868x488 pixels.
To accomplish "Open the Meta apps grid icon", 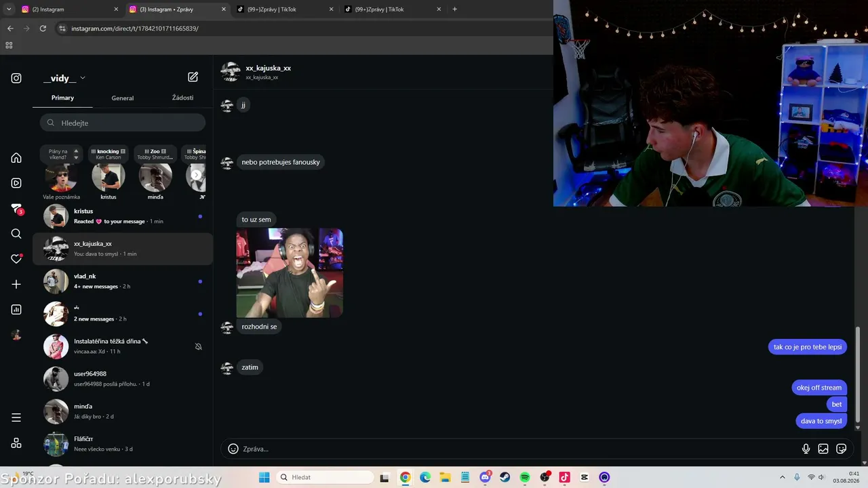I will click(x=16, y=443).
